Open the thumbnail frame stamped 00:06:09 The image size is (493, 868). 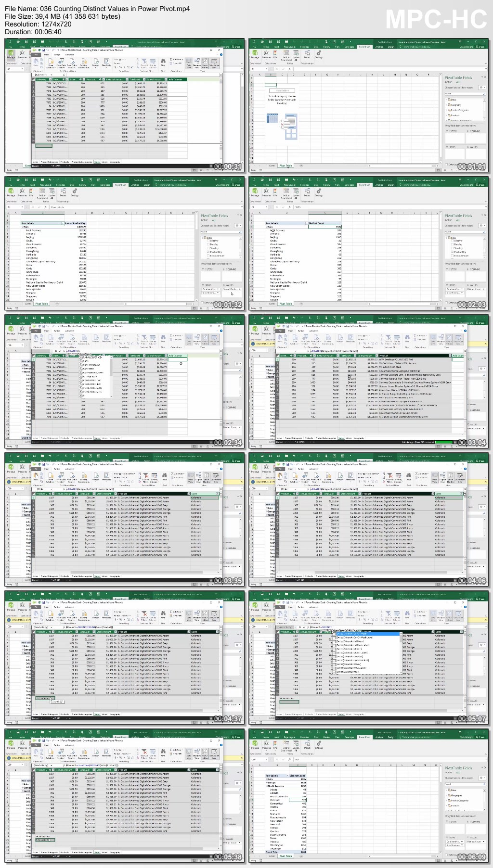tap(369, 796)
